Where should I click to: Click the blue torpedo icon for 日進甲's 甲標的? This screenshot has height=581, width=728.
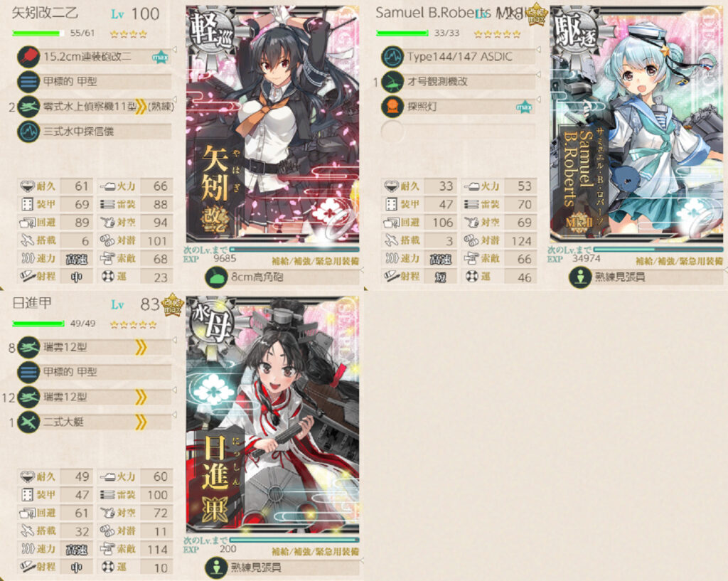(28, 372)
